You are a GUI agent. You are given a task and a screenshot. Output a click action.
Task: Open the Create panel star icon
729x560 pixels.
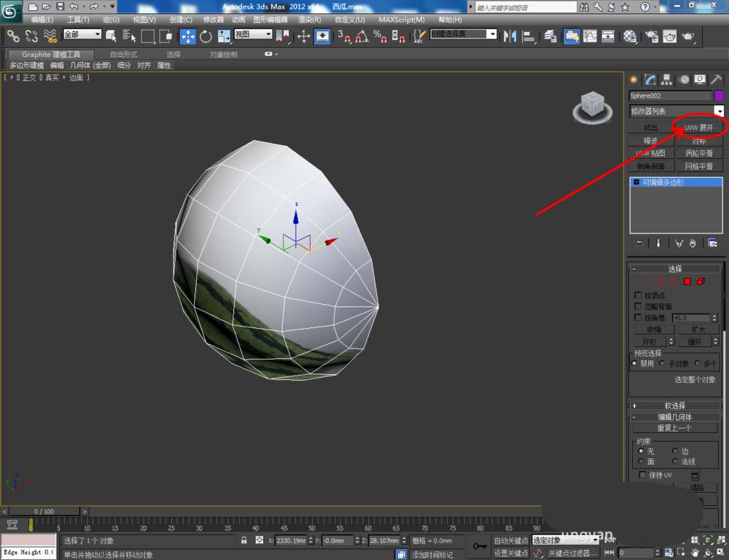(634, 79)
